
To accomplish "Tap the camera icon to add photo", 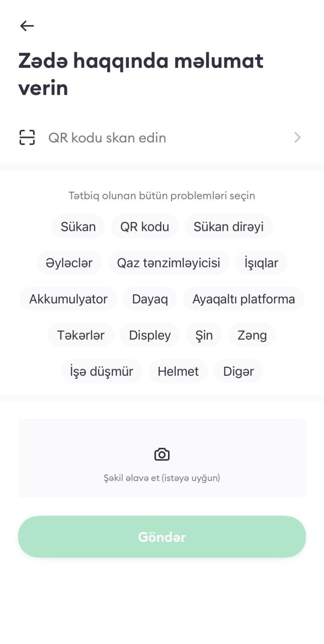I will click(162, 454).
